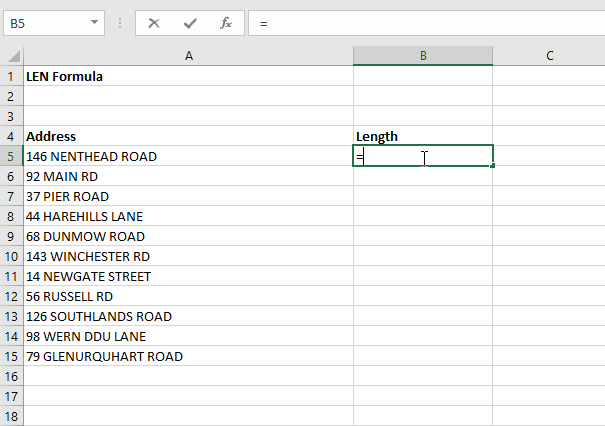
Task: Select the 98 WERN DDU LANE cell
Action: tap(188, 336)
